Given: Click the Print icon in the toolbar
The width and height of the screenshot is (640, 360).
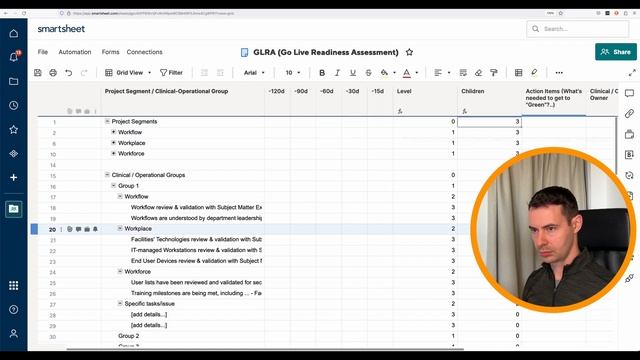Looking at the screenshot, I should [53, 73].
